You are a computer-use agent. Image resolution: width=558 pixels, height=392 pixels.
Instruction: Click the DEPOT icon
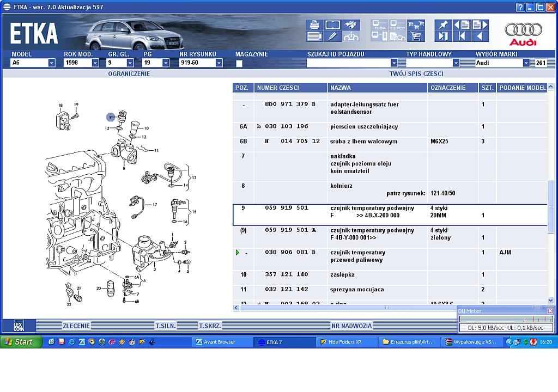pyautogui.click(x=397, y=25)
